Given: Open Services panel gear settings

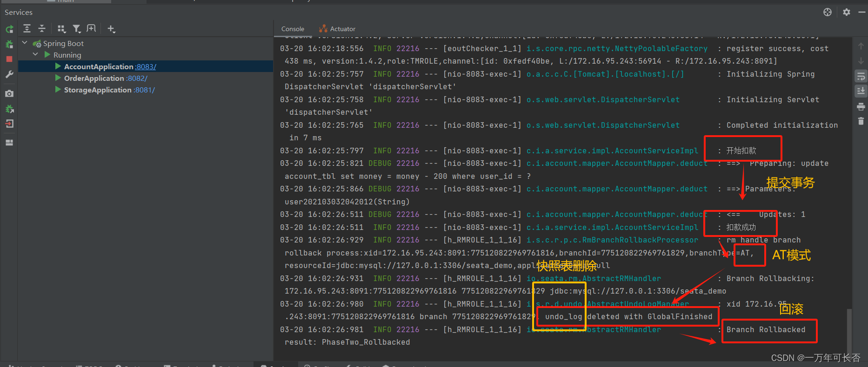Looking at the screenshot, I should (847, 12).
